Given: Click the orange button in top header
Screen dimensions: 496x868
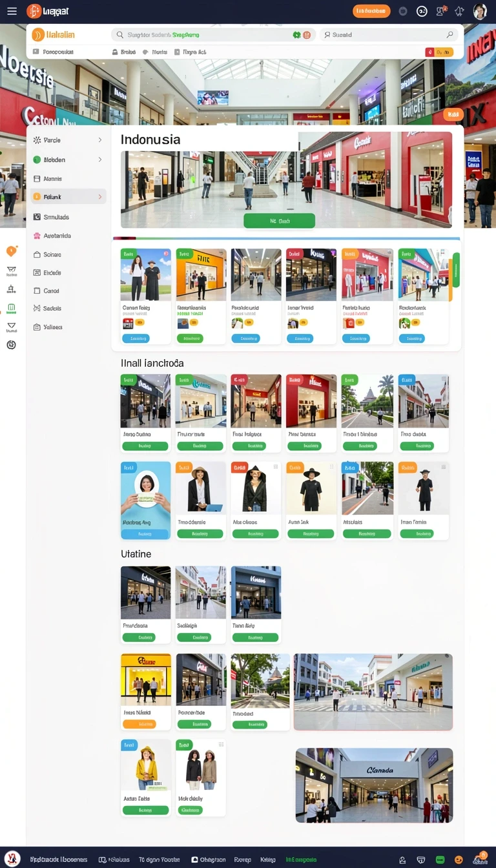Looking at the screenshot, I should coord(371,11).
